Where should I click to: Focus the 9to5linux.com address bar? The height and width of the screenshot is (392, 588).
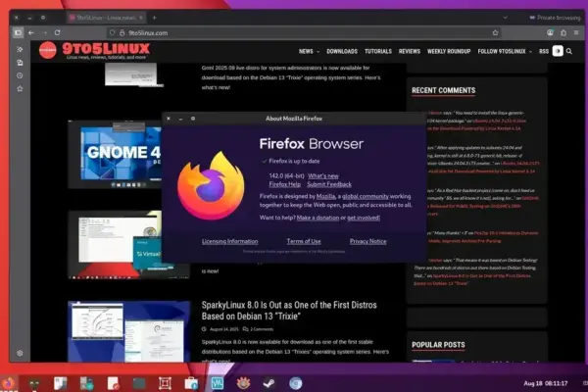(x=302, y=33)
